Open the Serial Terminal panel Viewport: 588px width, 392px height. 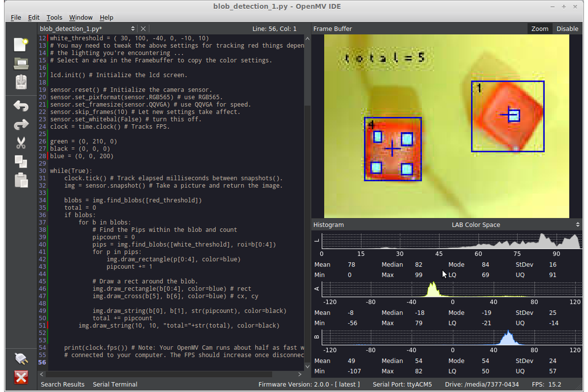point(115,385)
